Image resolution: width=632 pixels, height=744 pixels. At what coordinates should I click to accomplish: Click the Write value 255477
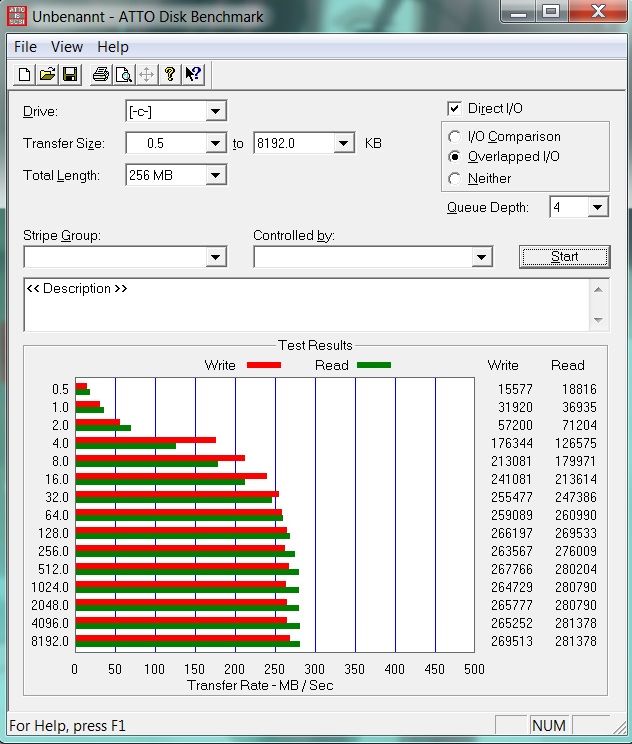[x=511, y=497]
